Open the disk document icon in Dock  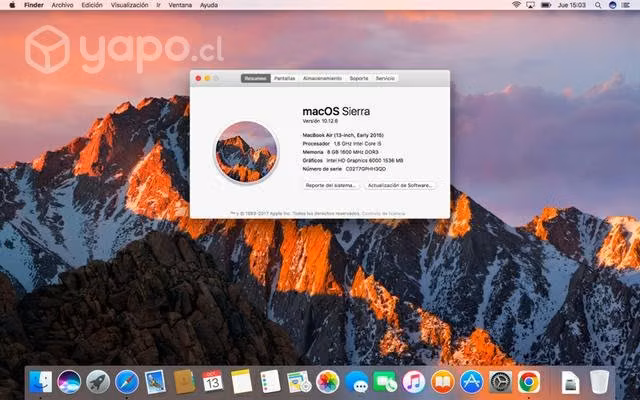point(570,382)
